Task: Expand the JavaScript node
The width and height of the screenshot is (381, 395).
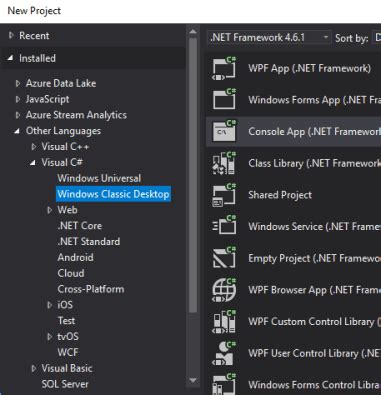Action: [18, 99]
